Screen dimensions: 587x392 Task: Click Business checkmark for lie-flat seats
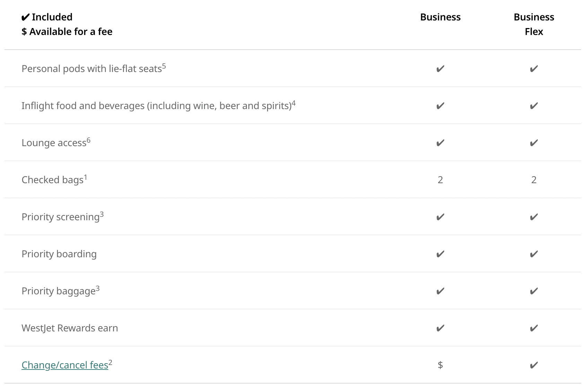coord(440,69)
